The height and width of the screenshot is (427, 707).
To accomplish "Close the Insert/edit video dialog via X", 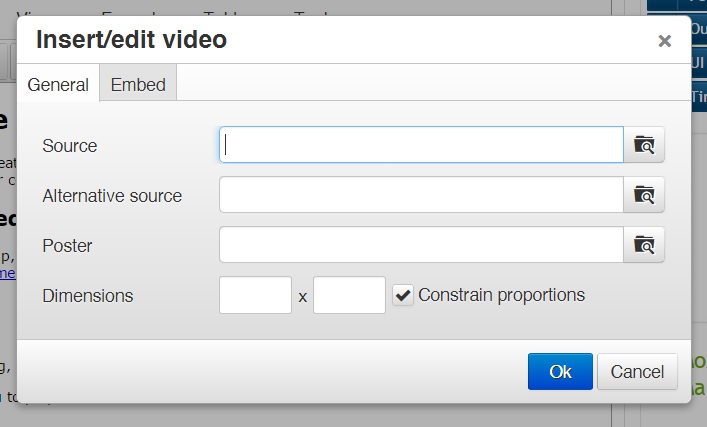I will (664, 41).
